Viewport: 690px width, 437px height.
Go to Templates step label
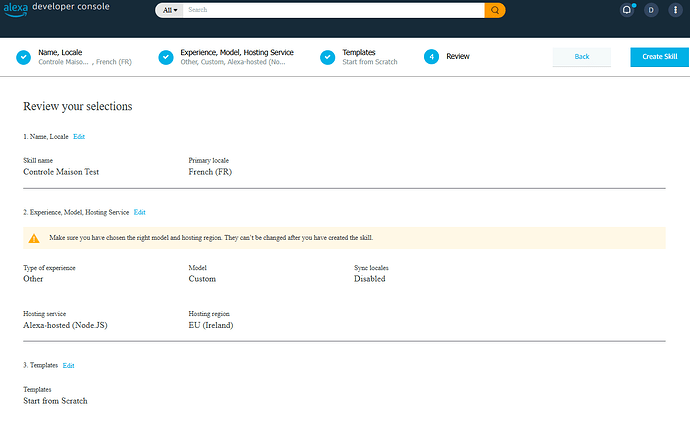pos(359,52)
